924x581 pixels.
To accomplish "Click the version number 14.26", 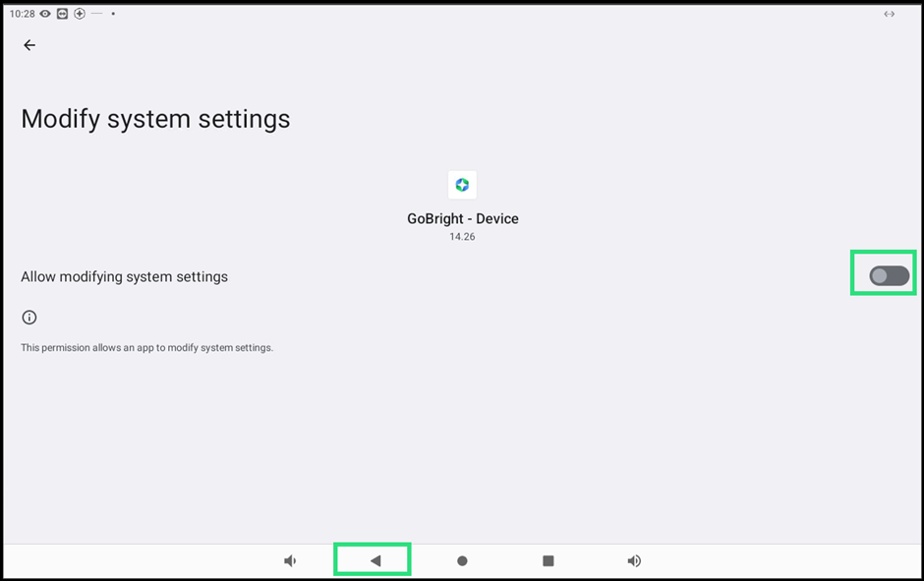I will [x=462, y=237].
